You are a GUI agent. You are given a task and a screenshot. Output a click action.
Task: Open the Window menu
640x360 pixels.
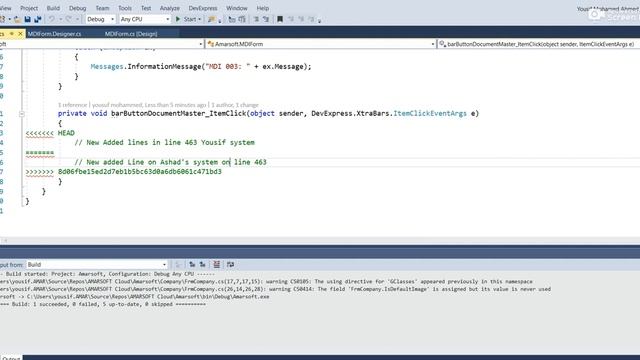coord(237,8)
